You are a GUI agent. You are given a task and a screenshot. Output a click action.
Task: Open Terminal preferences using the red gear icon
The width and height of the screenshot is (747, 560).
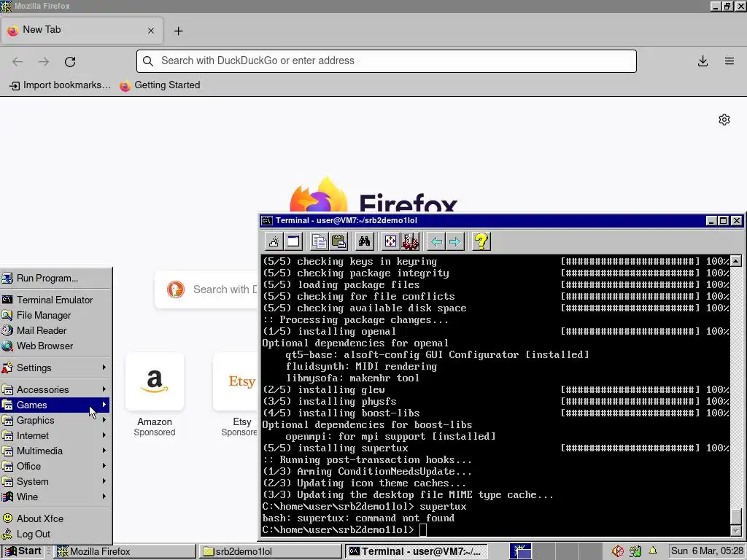410,241
